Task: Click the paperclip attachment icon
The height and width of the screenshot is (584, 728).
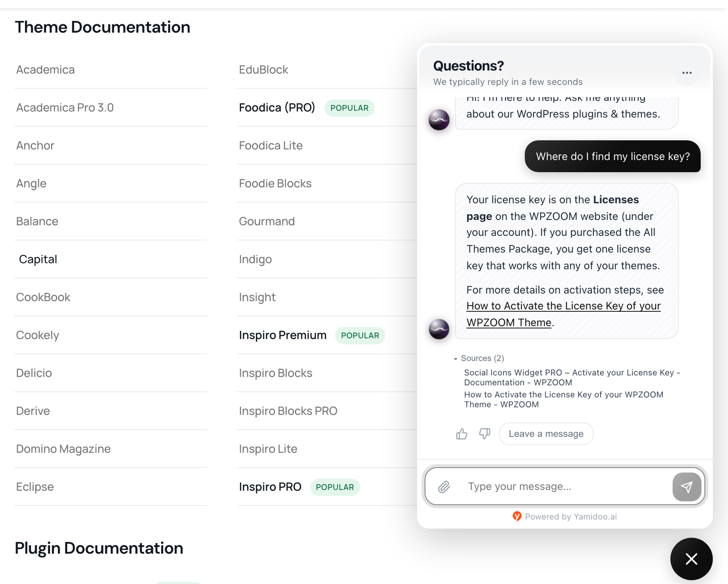Action: pos(444,487)
